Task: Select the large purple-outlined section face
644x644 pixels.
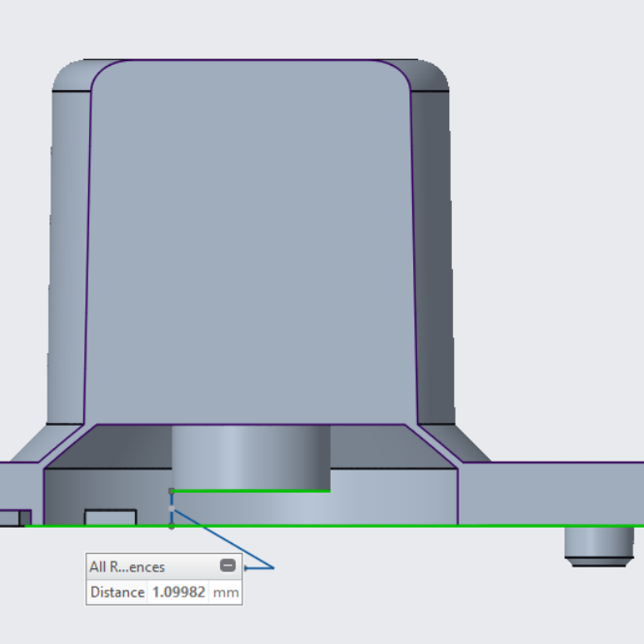Action: click(x=252, y=242)
